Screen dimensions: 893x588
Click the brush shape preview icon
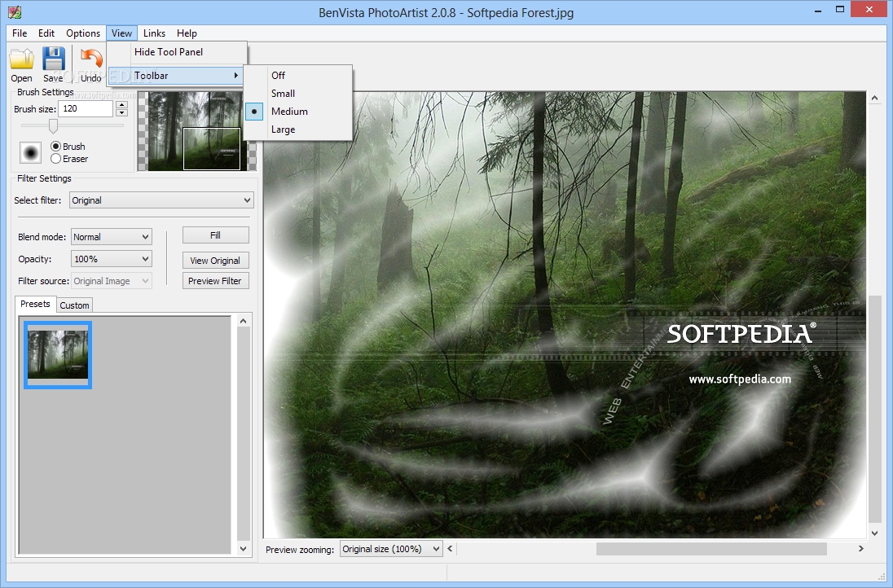30,152
